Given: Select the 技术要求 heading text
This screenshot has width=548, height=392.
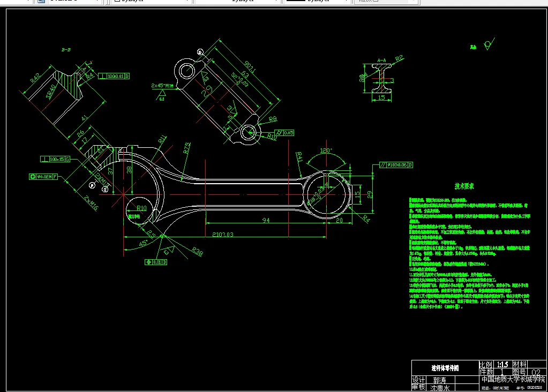Looking at the screenshot, I should point(464,186).
